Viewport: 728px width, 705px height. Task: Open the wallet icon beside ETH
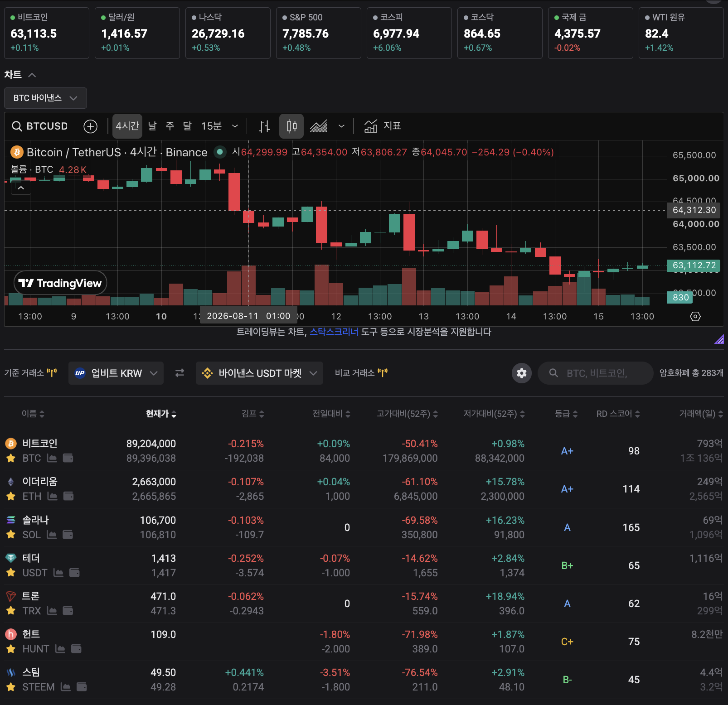click(68, 496)
